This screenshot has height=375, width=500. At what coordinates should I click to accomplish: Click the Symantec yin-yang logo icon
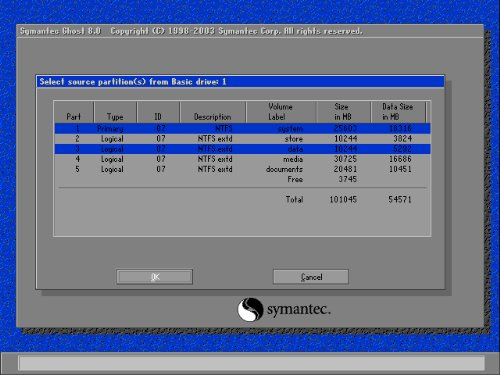pos(250,309)
